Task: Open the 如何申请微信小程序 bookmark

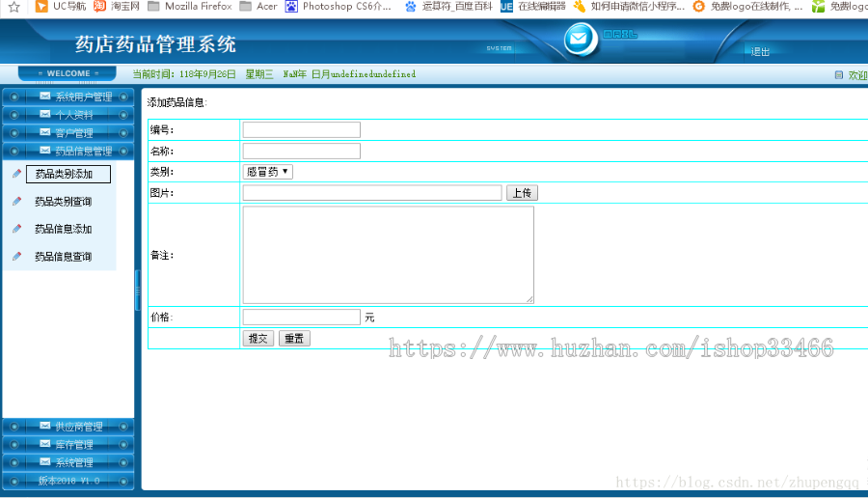Action: click(629, 6)
